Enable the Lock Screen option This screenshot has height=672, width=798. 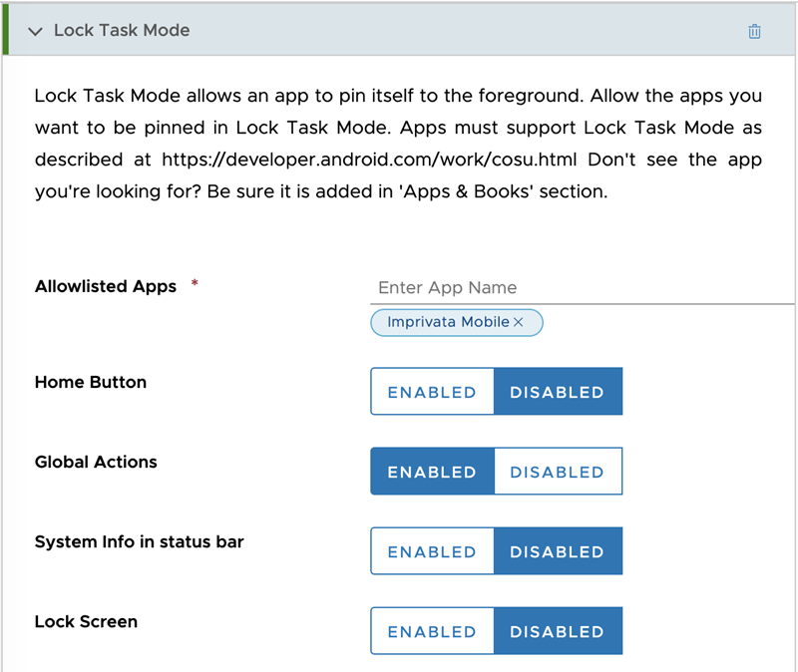432,631
